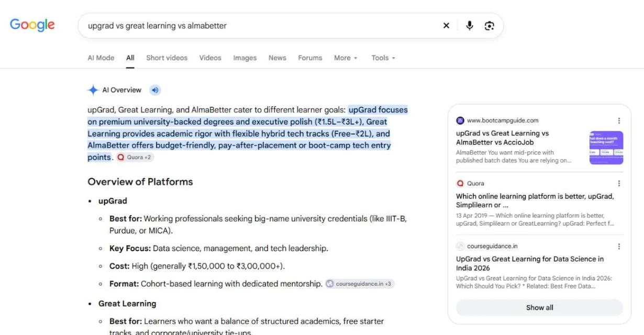The height and width of the screenshot is (335, 644).
Task: Click the '13 Apr 2019' Quora snippet
Action: 535,219
